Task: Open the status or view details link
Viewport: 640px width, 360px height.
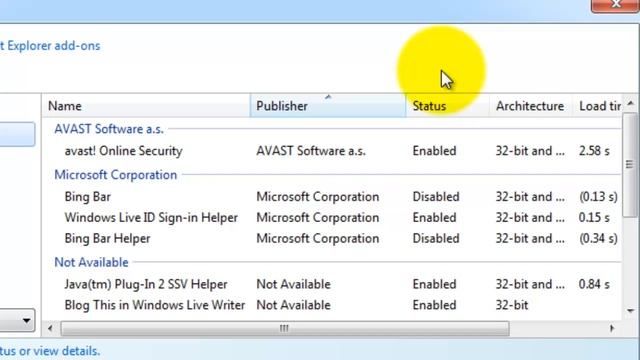Action: click(x=50, y=351)
